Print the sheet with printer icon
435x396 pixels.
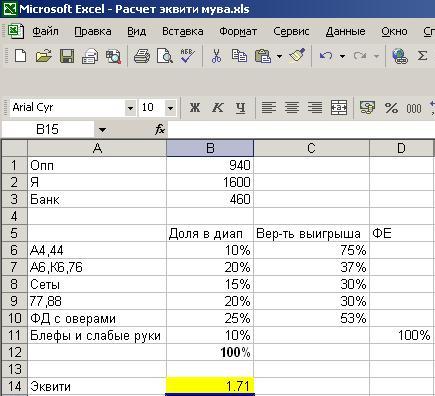(142, 56)
